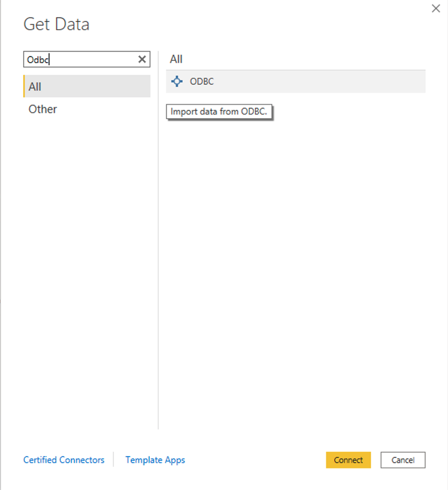Click the blank area of the highlighted ODBC row
The image size is (448, 490).
[318, 81]
